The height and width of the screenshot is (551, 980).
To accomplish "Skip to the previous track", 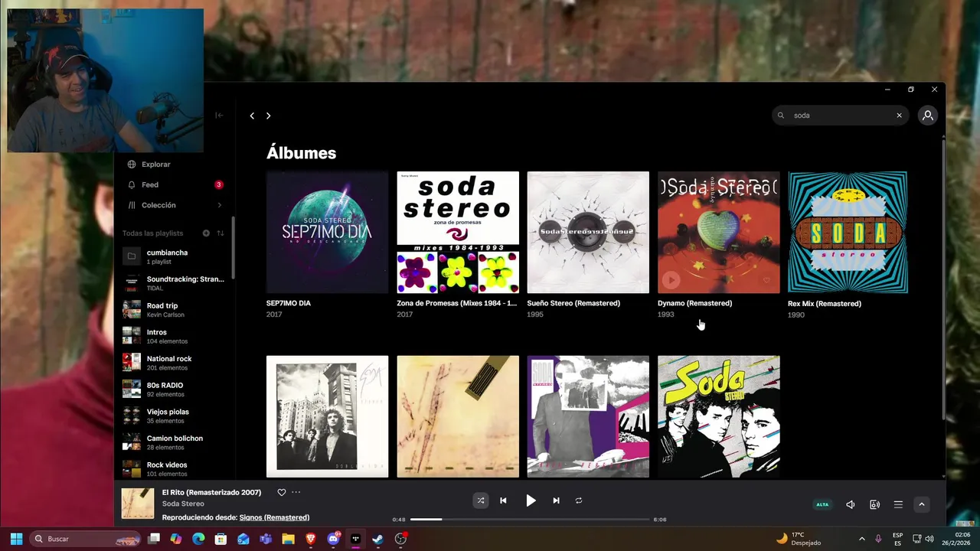I will [503, 500].
